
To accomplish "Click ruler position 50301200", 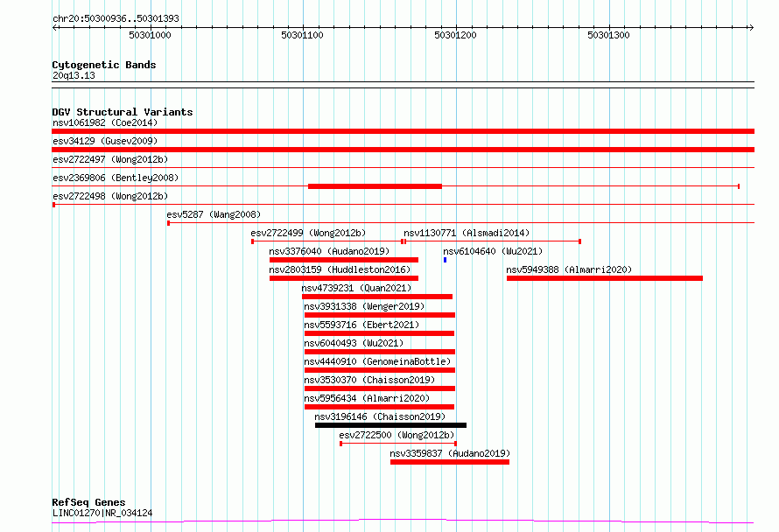I will 455,35.
